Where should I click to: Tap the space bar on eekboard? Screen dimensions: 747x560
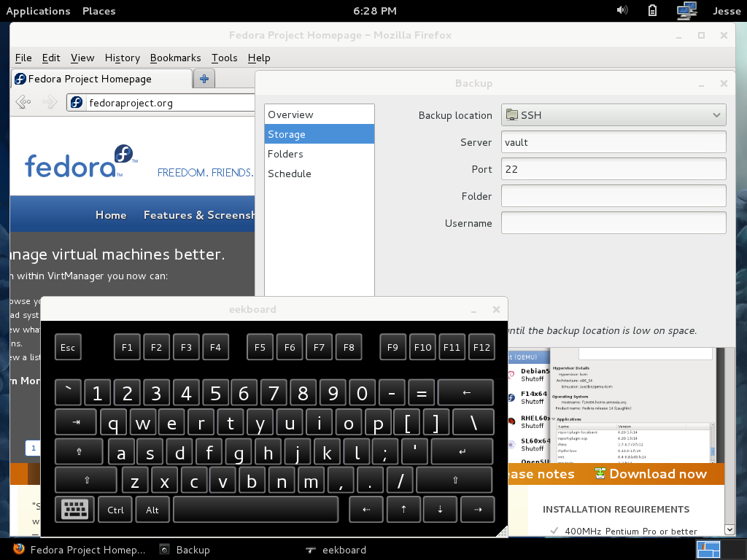[256, 510]
